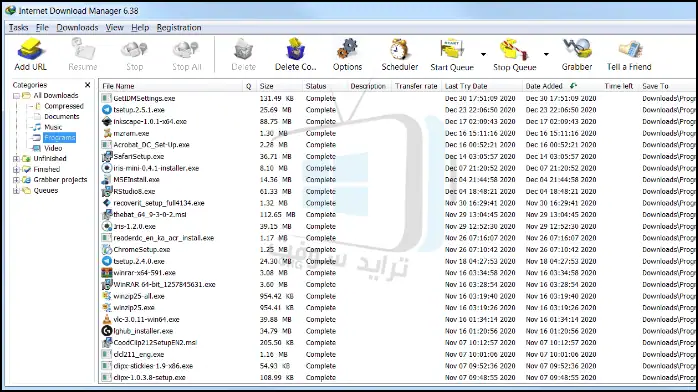Sort by Last Try Date column header
This screenshot has width=698, height=392.
point(482,86)
